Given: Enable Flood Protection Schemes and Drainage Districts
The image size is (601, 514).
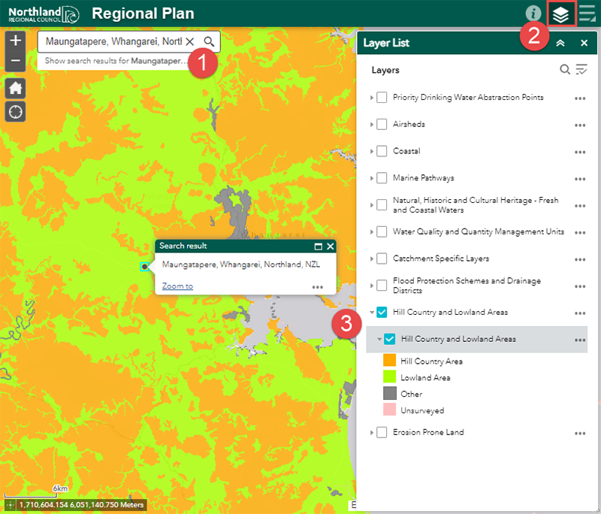Looking at the screenshot, I should point(382,285).
